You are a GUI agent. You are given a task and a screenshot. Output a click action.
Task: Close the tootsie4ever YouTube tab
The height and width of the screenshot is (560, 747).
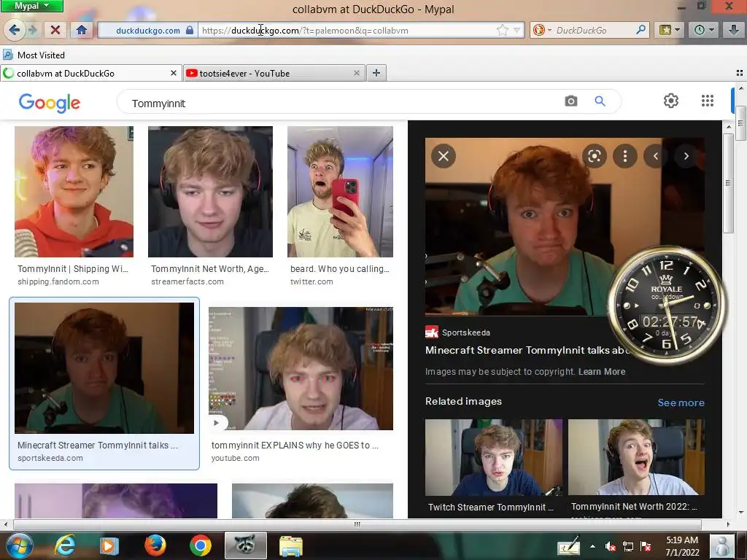[356, 73]
